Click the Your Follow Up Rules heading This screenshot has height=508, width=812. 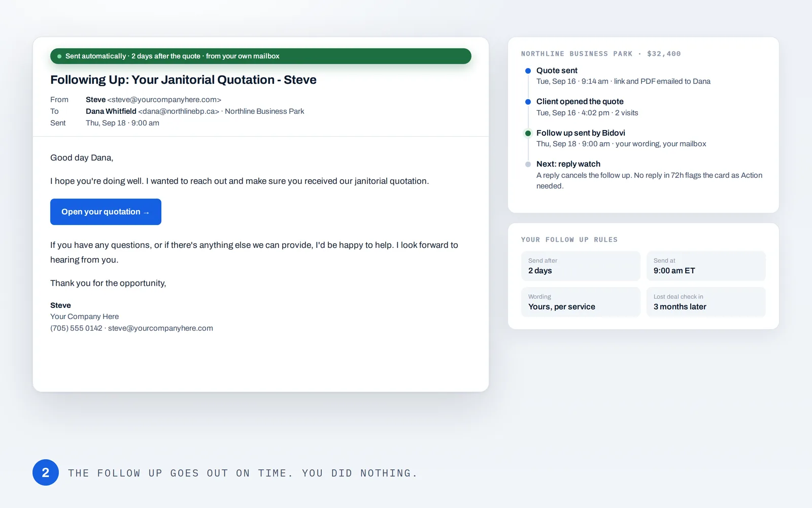[569, 240]
